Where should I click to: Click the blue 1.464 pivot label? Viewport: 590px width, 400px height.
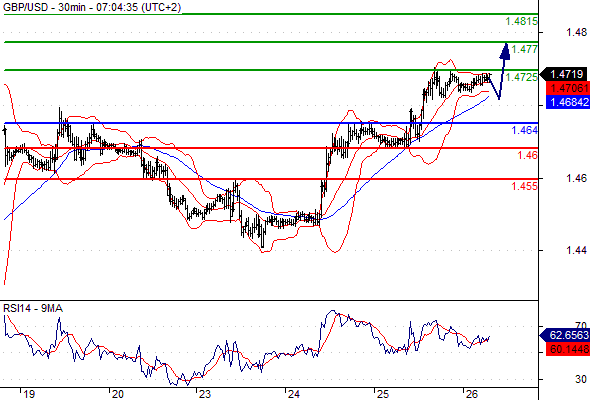[524, 131]
